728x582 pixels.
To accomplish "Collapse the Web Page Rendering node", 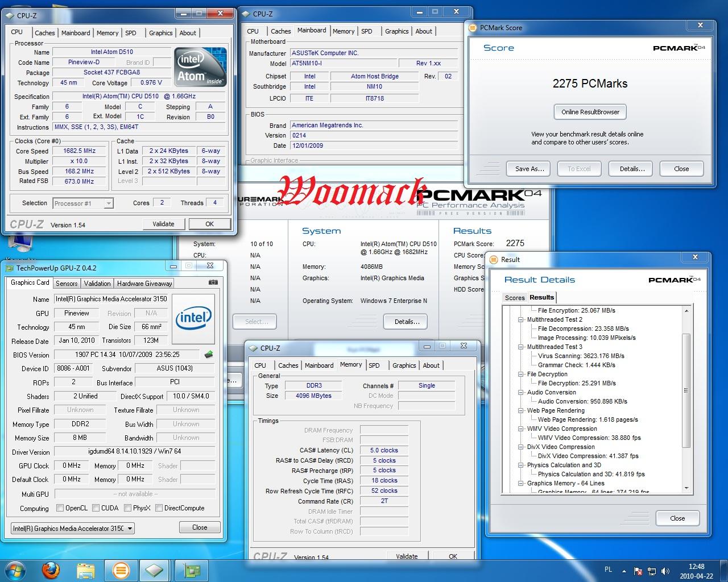I will click(x=521, y=411).
